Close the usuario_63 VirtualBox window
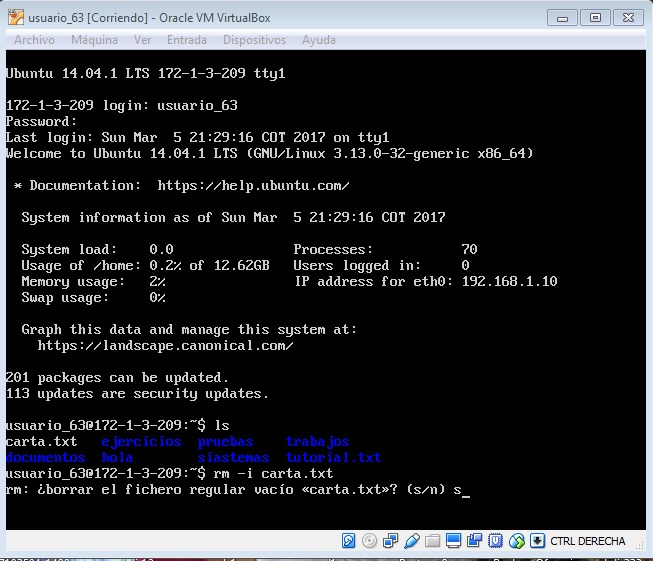 click(628, 18)
